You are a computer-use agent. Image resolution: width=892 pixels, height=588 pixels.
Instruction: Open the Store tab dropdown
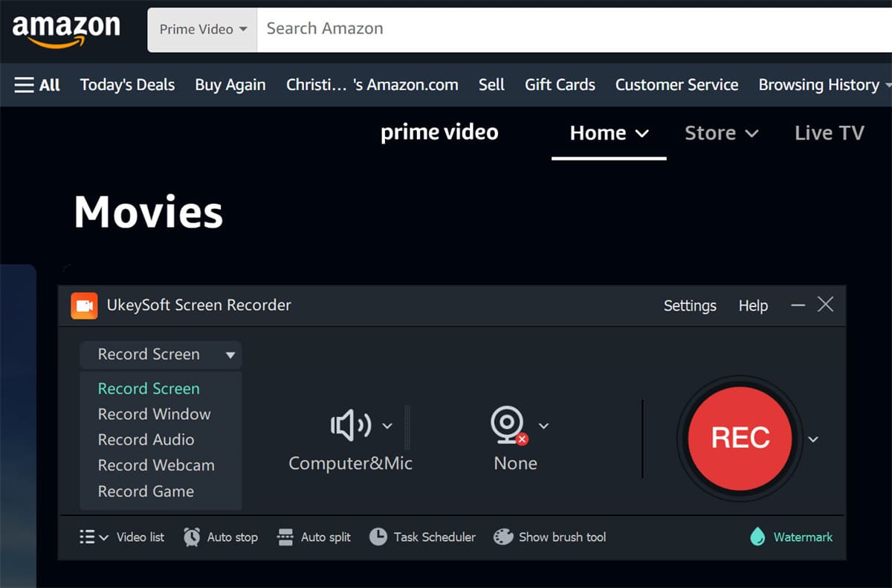(x=721, y=134)
